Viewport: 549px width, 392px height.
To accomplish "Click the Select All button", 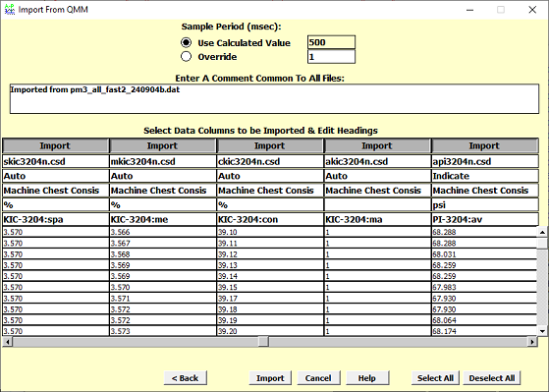I will 435,378.
